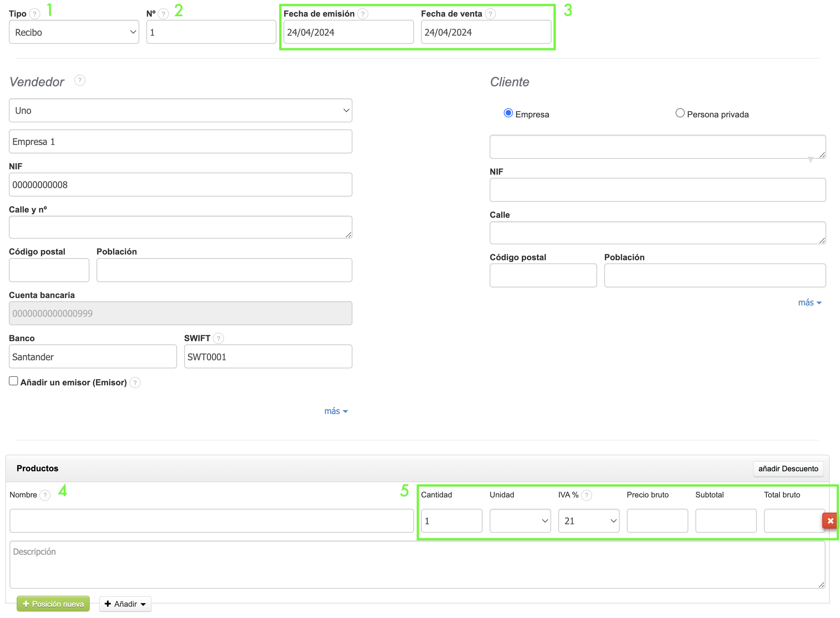The height and width of the screenshot is (618, 840).
Task: Select Empresa radio button
Action: (508, 113)
